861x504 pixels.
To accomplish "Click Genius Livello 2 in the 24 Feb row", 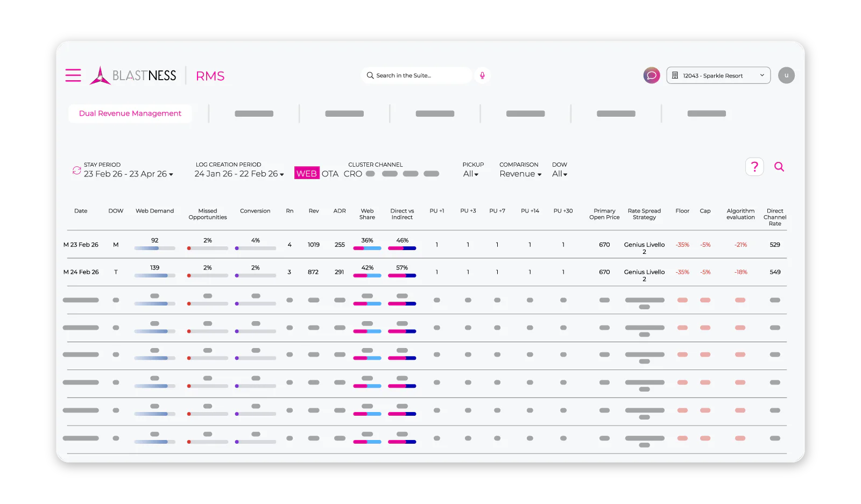I will (x=644, y=275).
